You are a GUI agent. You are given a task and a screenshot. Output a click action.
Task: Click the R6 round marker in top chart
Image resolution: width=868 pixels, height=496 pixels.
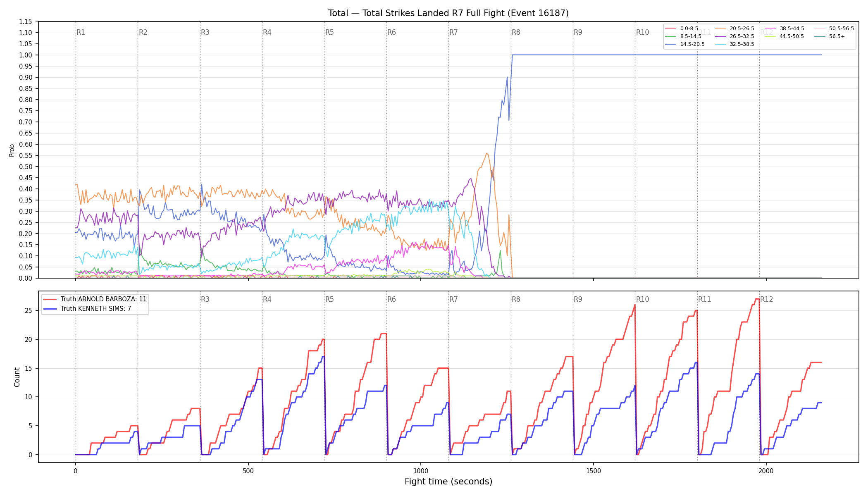click(391, 32)
